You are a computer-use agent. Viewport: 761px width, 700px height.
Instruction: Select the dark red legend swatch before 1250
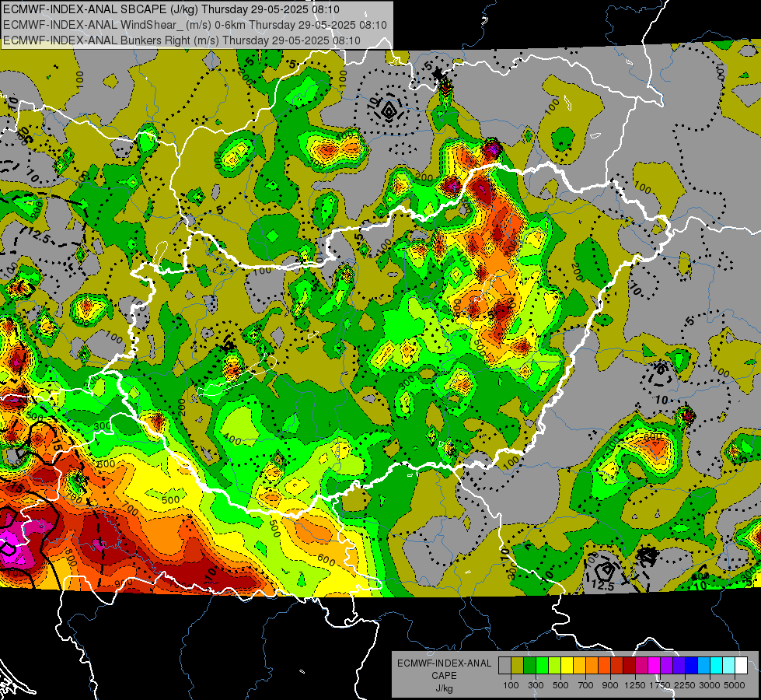point(629,666)
